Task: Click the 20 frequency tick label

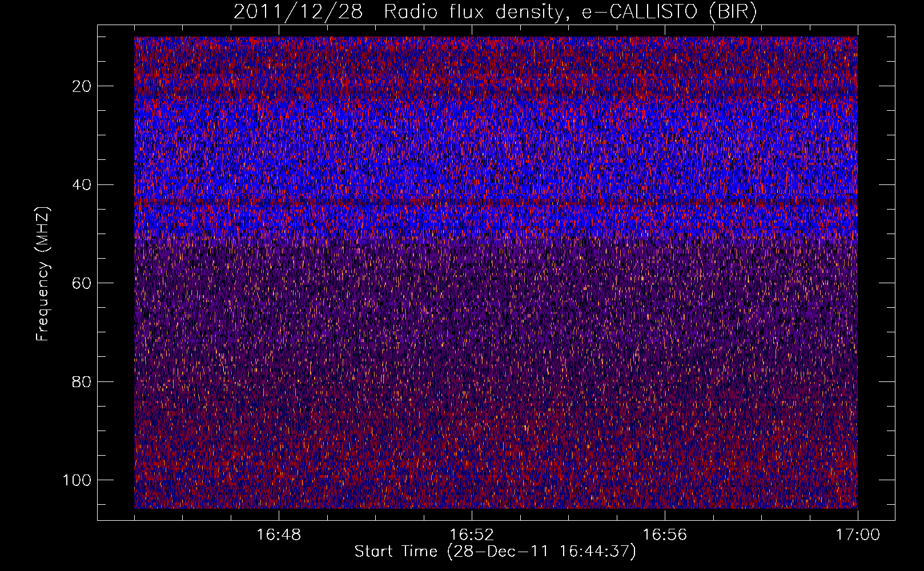Action: 82,86
